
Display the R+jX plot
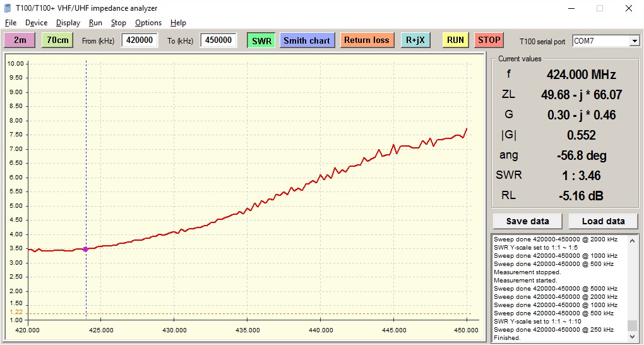coord(415,40)
